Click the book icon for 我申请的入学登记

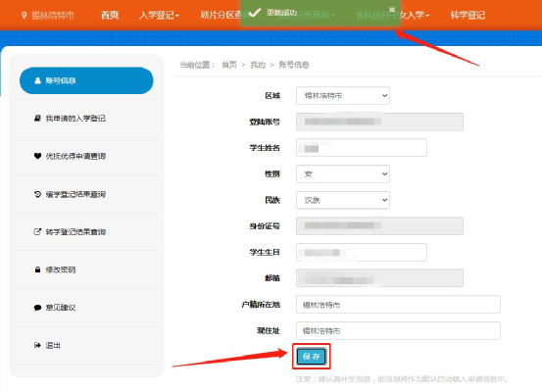click(x=37, y=119)
